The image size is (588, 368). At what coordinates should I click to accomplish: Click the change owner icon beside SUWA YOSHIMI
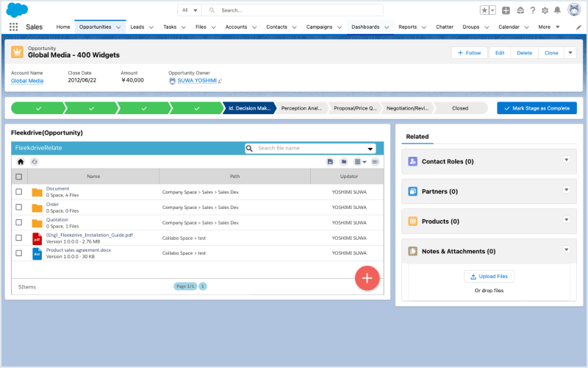[220, 81]
